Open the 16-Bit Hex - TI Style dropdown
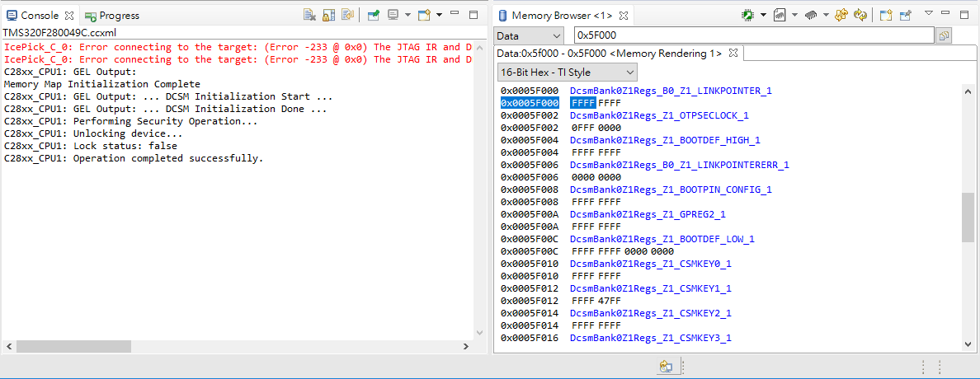 click(x=567, y=73)
